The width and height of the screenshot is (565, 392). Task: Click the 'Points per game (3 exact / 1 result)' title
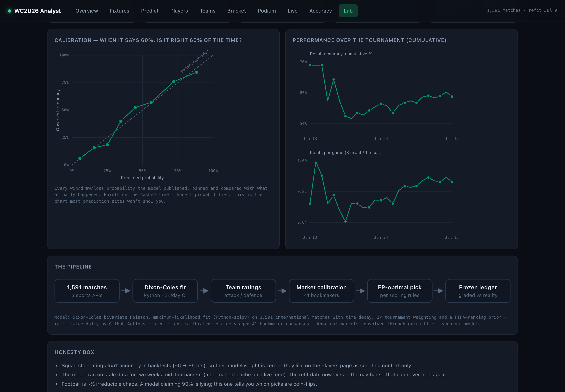(346, 152)
